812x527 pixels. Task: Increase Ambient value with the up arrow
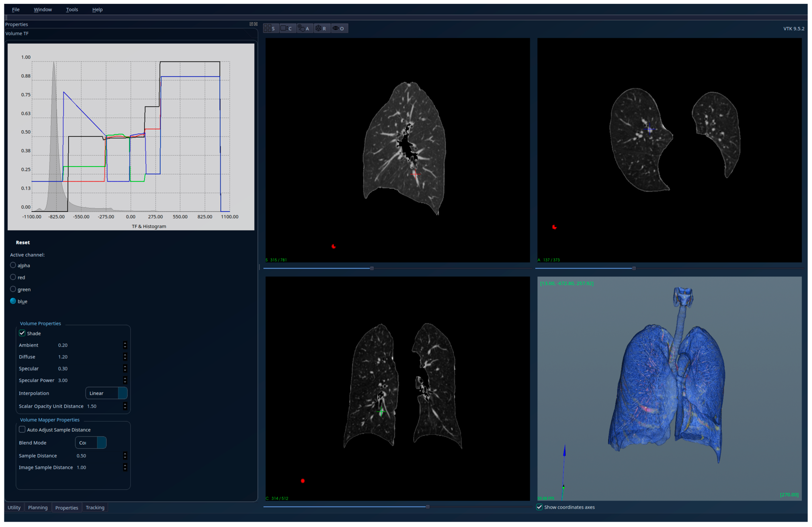(125, 343)
